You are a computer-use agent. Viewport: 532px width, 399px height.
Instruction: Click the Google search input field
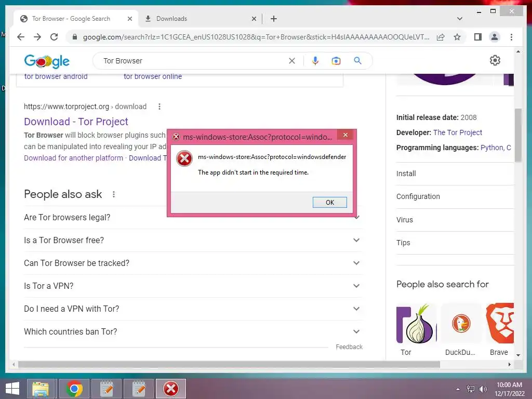193,61
